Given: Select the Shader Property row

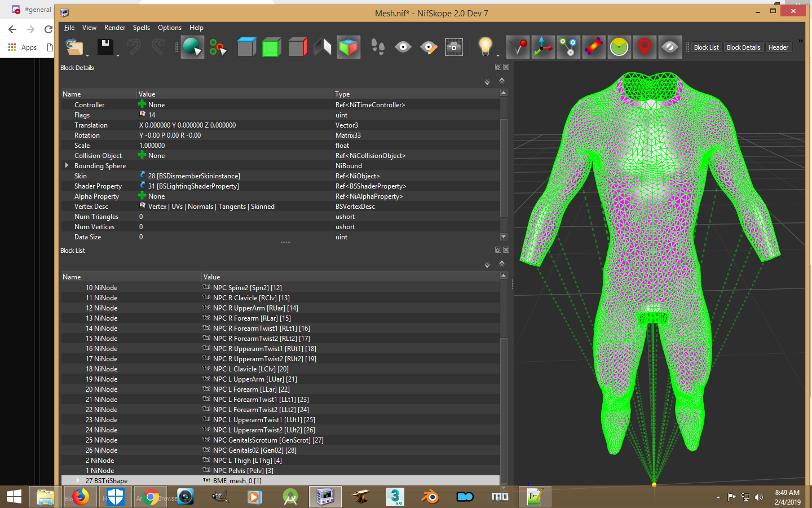Looking at the screenshot, I should pos(280,186).
